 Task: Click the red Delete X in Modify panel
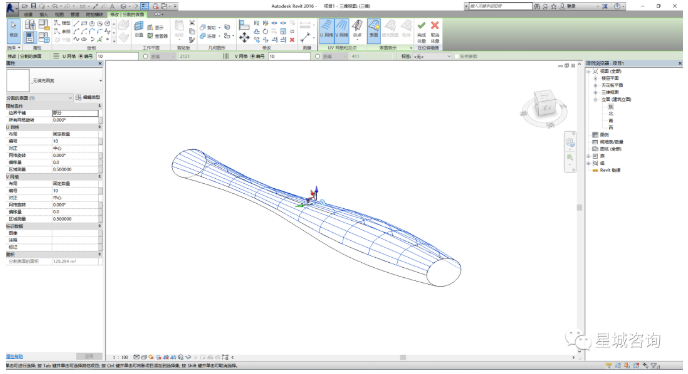(x=292, y=40)
